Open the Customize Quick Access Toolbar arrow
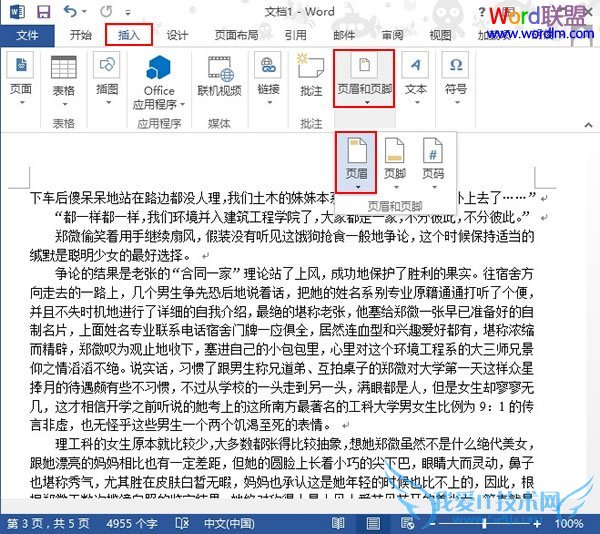This screenshot has width=600, height=534. click(x=128, y=13)
